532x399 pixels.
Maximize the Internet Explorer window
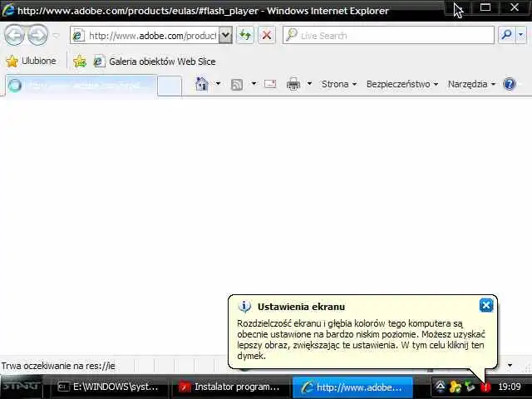(485, 7)
